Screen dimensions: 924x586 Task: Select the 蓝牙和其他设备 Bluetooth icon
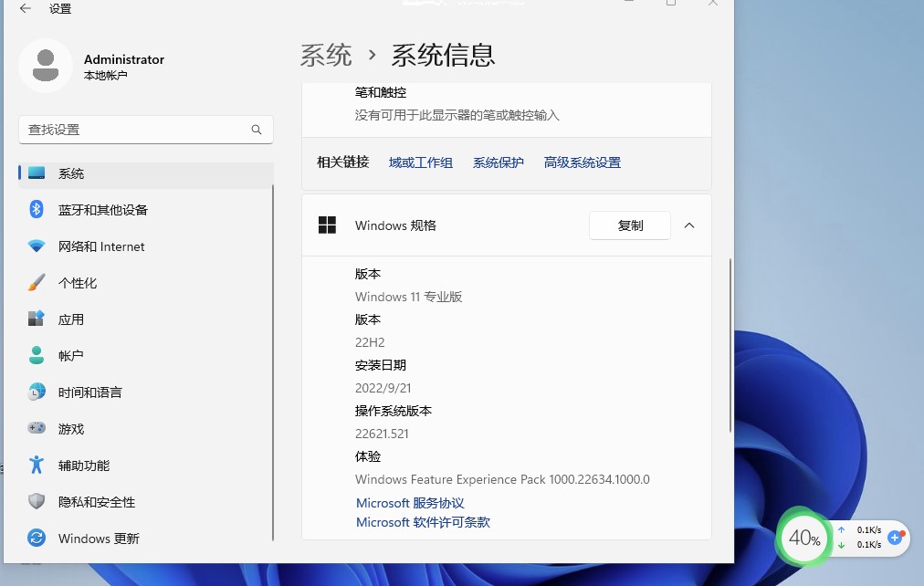point(35,209)
